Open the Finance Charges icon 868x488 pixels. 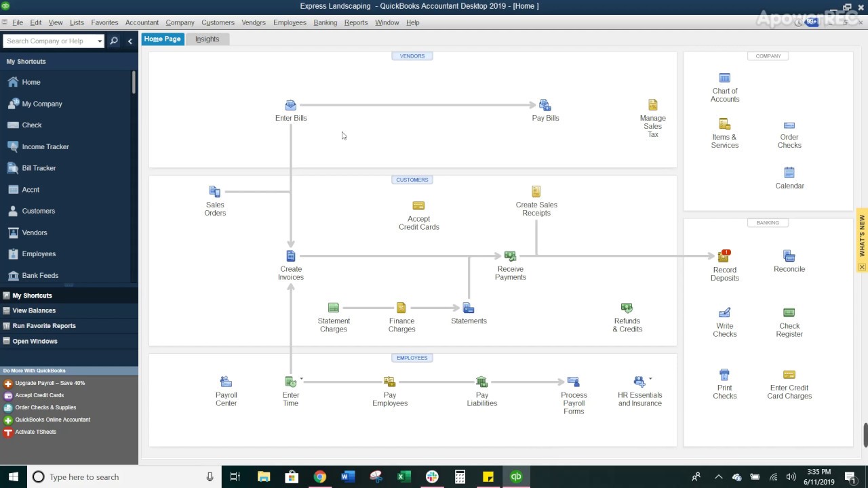pyautogui.click(x=401, y=308)
